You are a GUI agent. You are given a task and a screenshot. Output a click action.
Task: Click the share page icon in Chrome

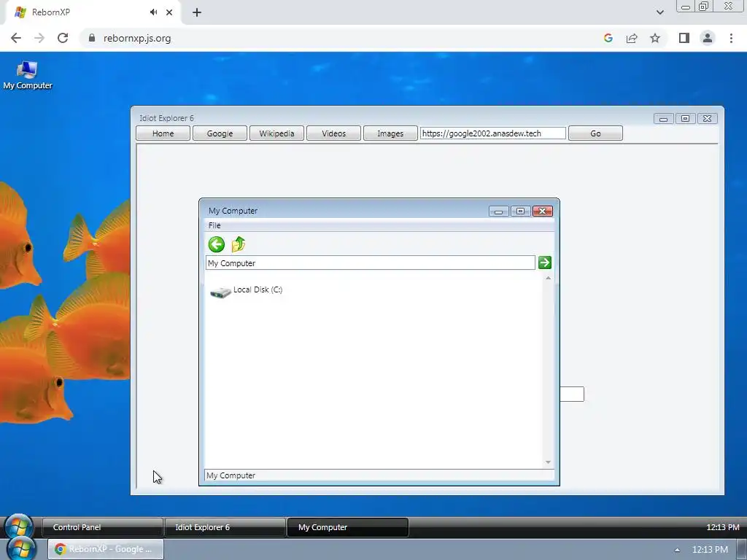pos(632,38)
